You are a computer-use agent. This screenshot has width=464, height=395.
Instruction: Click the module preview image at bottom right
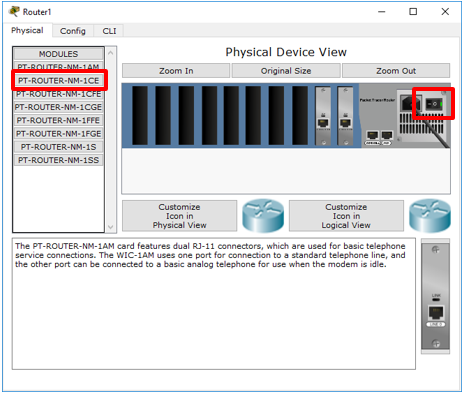[x=436, y=296]
